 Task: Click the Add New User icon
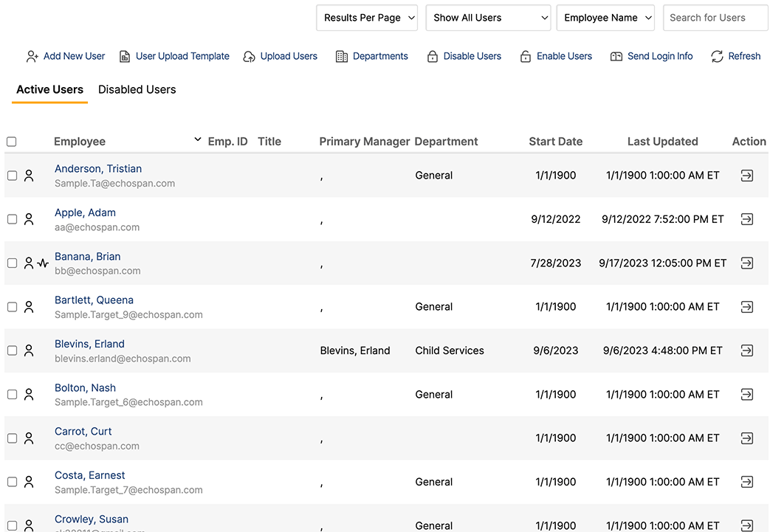32,56
